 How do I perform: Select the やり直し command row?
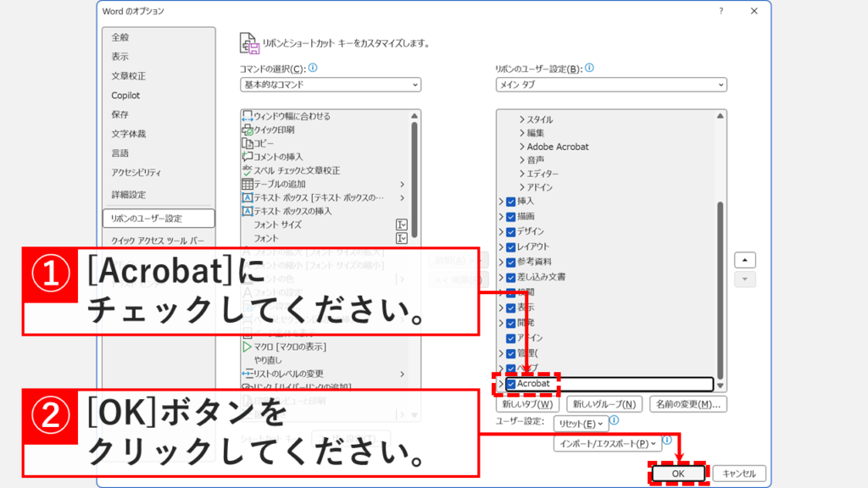pyautogui.click(x=325, y=360)
